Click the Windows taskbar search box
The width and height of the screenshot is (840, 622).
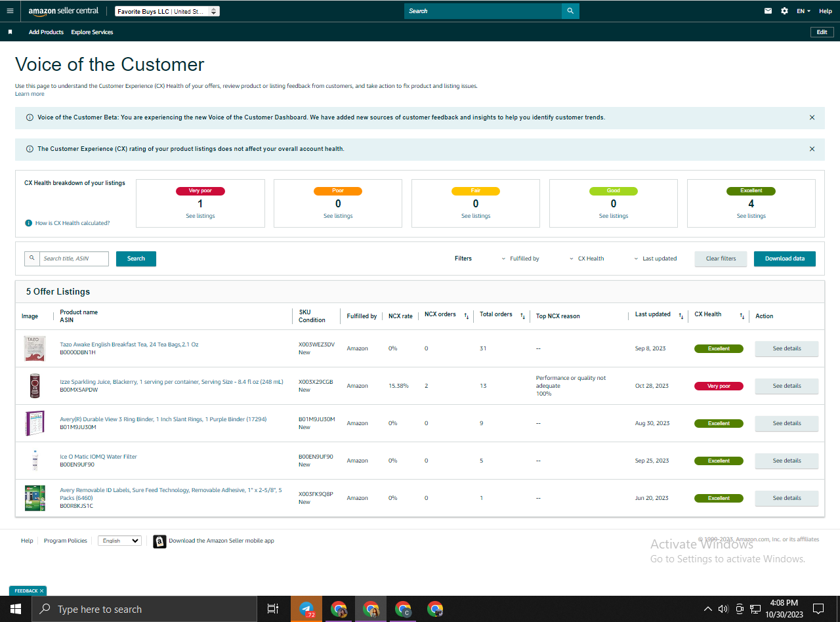[x=144, y=609]
